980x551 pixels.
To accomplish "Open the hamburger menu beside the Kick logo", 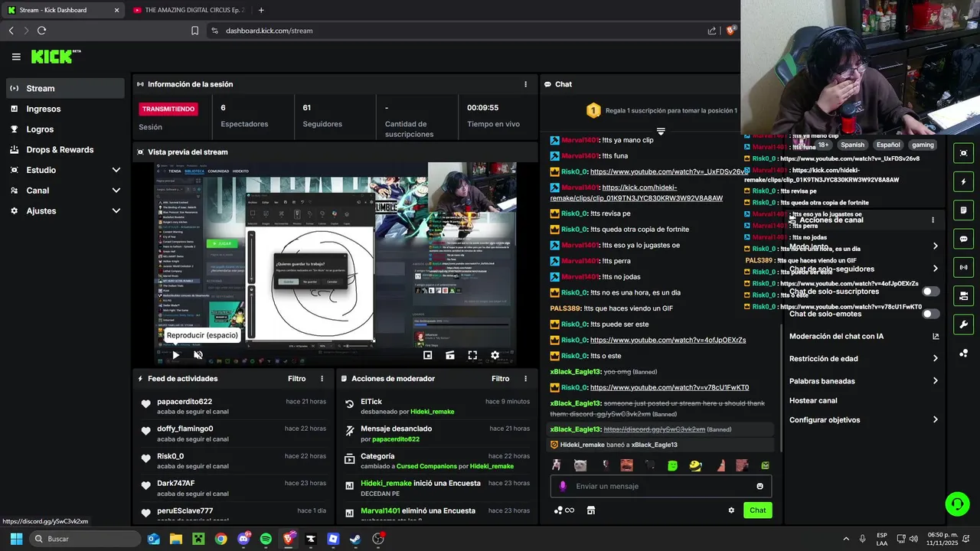I will (x=16, y=57).
